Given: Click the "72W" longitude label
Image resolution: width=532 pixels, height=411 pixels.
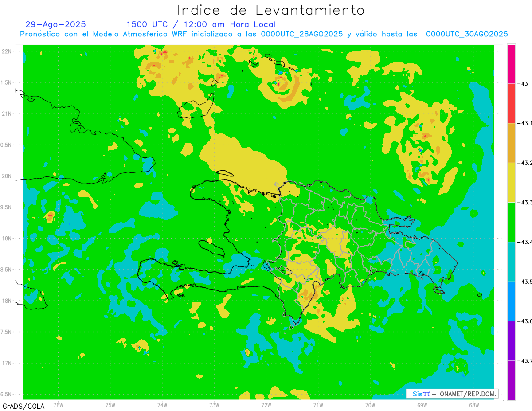Looking at the screenshot, I should click(x=266, y=405).
